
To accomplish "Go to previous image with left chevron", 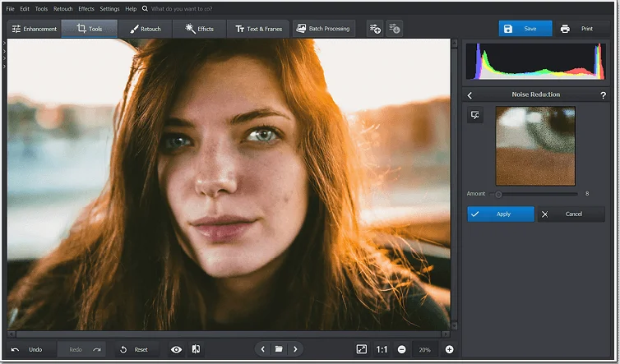I will (x=262, y=349).
